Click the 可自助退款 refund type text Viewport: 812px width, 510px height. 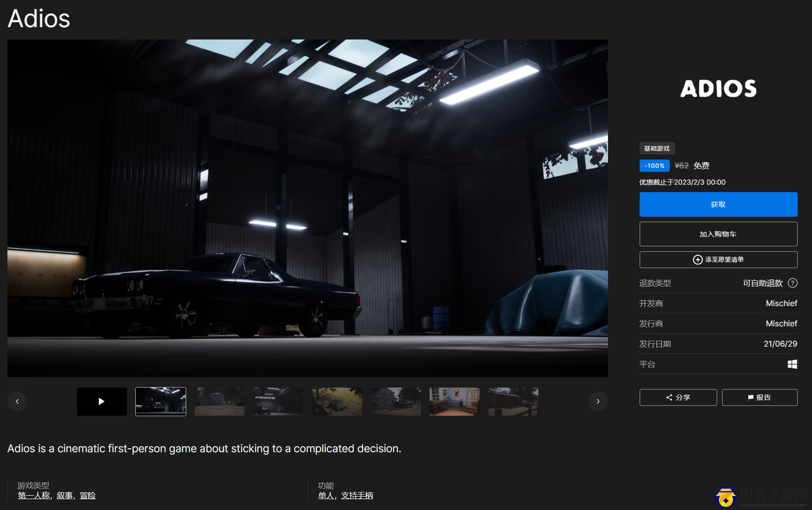point(763,283)
